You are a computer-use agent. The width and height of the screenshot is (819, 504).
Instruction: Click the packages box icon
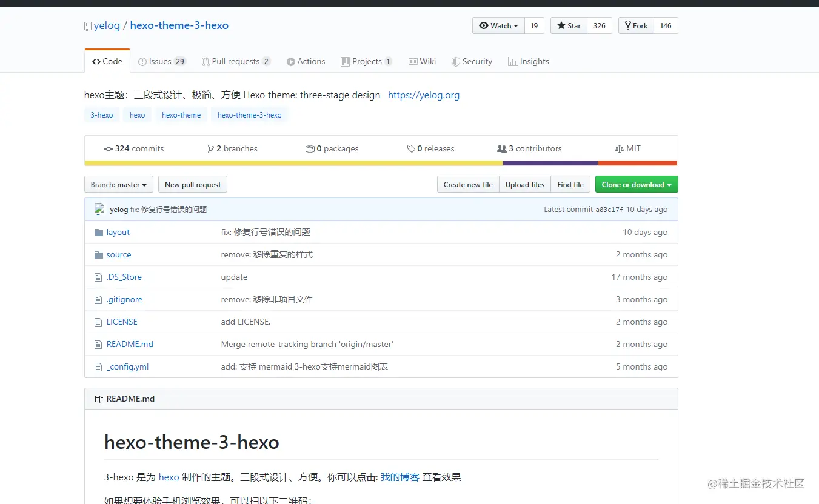click(310, 149)
